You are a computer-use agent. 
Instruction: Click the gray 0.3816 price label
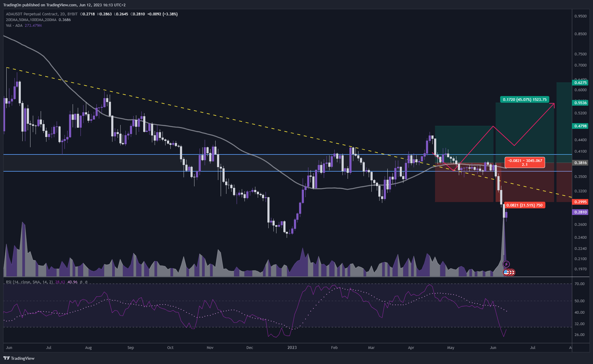tap(580, 163)
